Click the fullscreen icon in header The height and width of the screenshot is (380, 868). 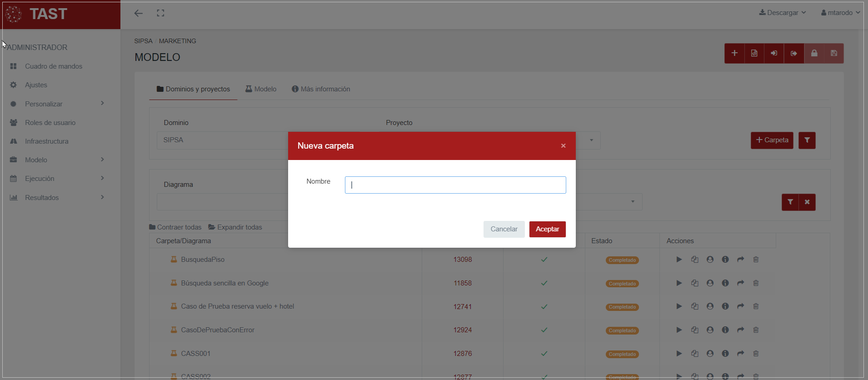point(160,13)
